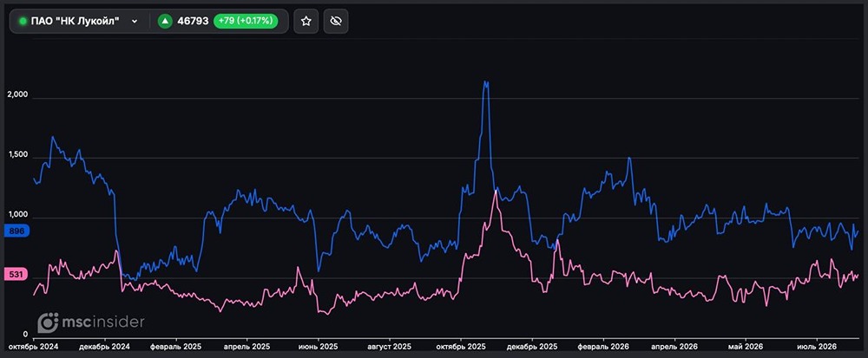Click the февраль 2026 axis label
This screenshot has height=358, width=868.
(603, 347)
